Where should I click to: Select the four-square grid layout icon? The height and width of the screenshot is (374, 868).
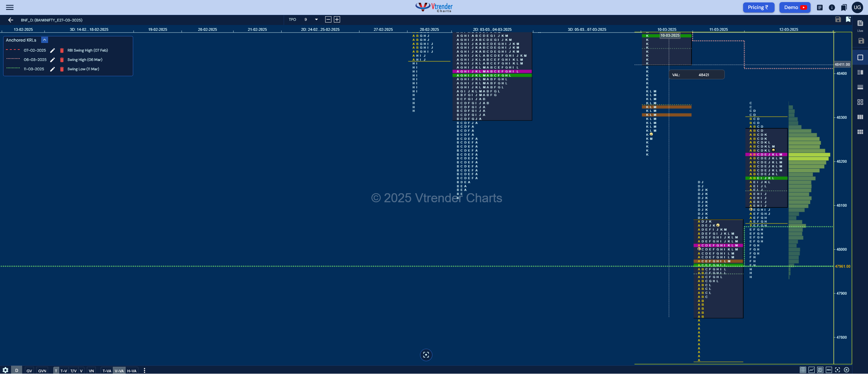pyautogui.click(x=860, y=102)
